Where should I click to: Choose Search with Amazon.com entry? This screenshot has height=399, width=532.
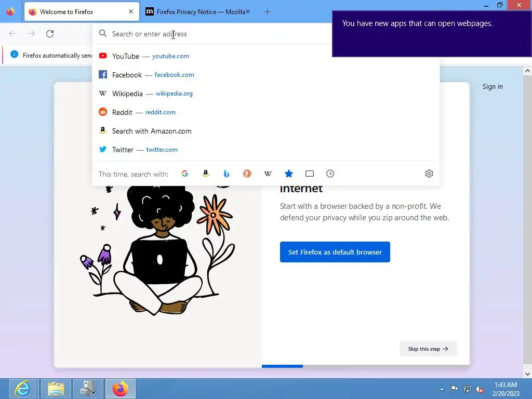266,131
